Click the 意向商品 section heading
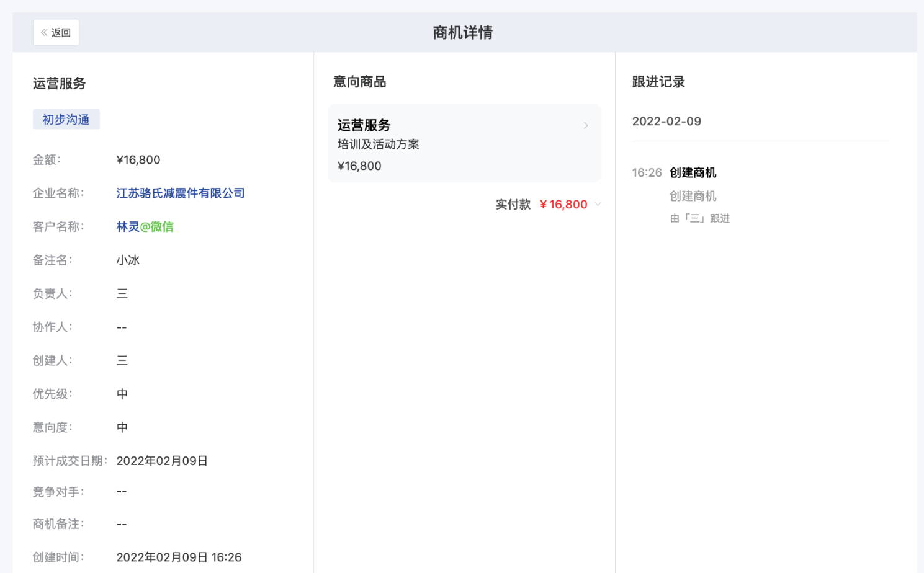924x573 pixels. (x=360, y=82)
